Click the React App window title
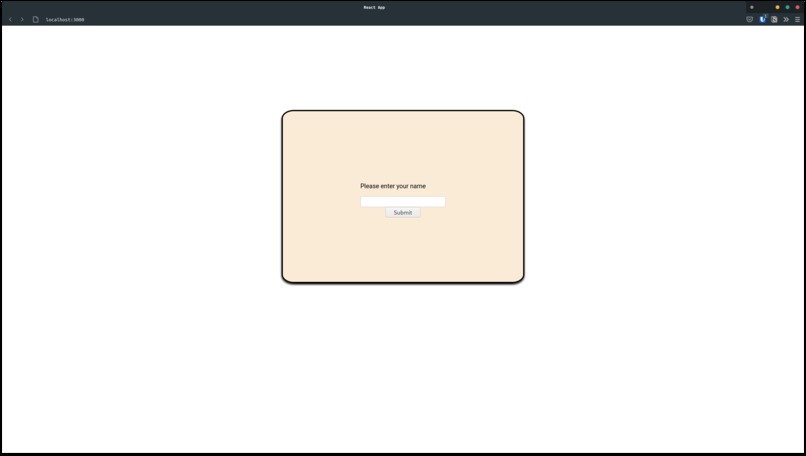Image resolution: width=806 pixels, height=456 pixels. (x=374, y=7)
